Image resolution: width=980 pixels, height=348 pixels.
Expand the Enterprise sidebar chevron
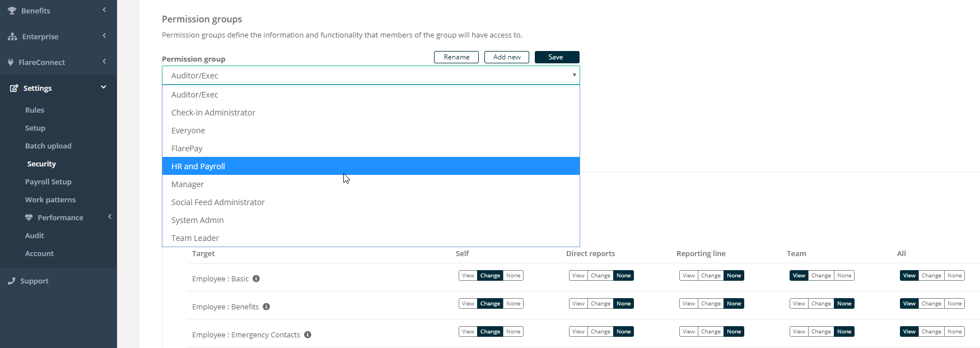point(104,36)
